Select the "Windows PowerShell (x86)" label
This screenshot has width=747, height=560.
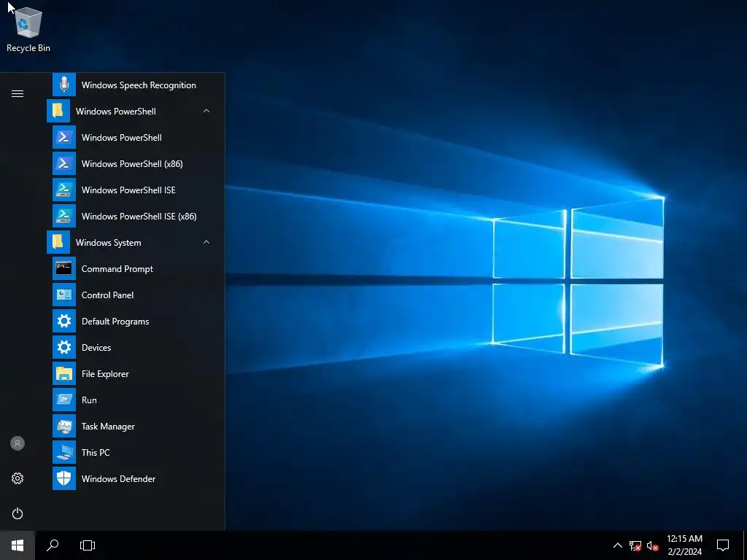point(132,164)
